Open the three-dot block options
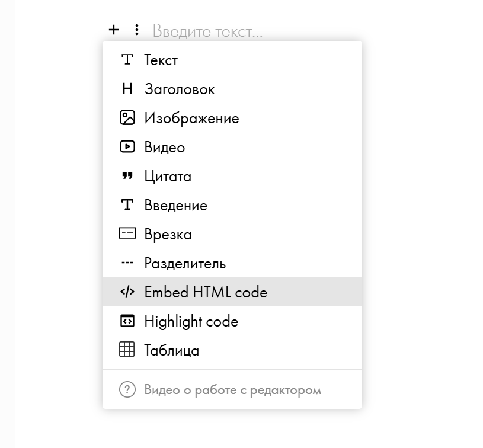This screenshot has height=448, width=483. tap(137, 30)
